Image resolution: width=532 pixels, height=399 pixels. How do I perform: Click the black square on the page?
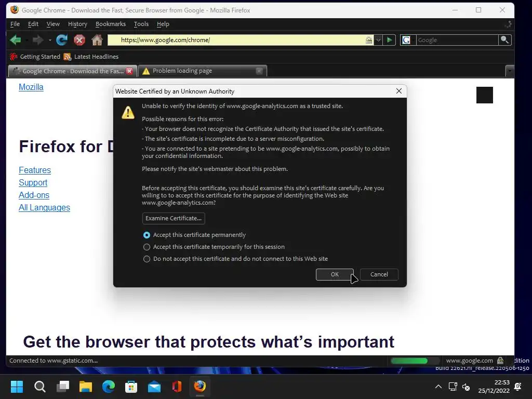point(485,95)
